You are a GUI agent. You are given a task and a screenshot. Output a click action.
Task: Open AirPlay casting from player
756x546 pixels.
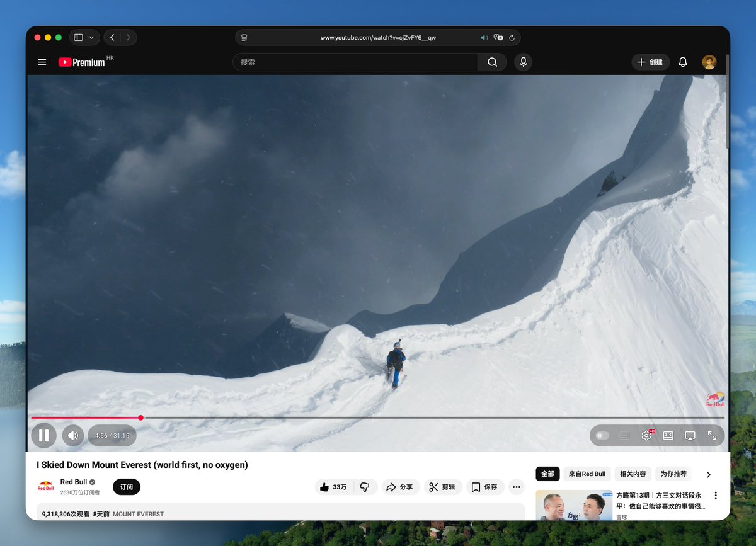pos(690,435)
